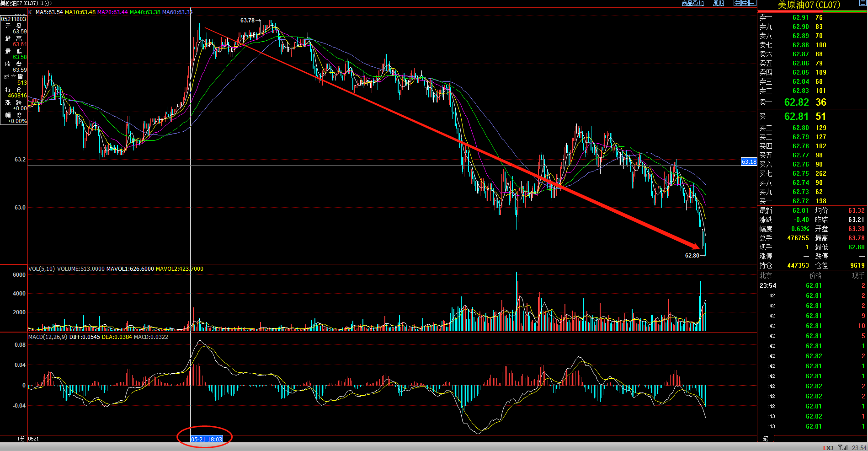868x451 pixels.
Task: Click the 成交量 513 value in info box
Action: [x=22, y=83]
